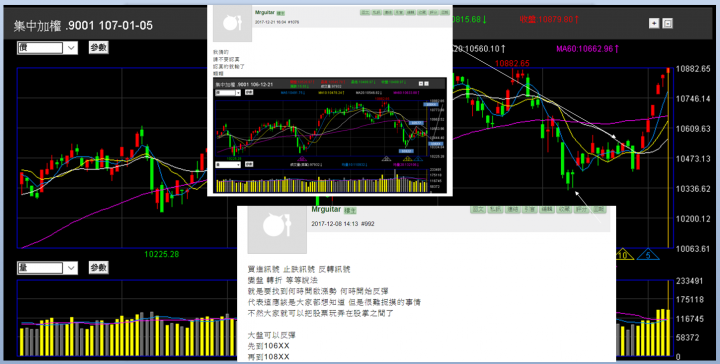This screenshot has width=720, height=364.
Task: Click the timestamp 2017-12-08 14:13 #992
Action: pos(343,224)
